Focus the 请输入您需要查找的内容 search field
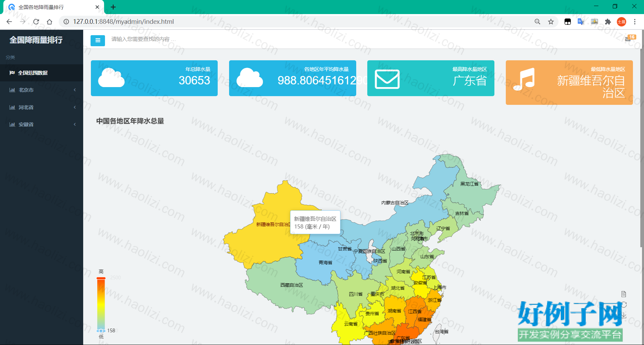 point(144,39)
